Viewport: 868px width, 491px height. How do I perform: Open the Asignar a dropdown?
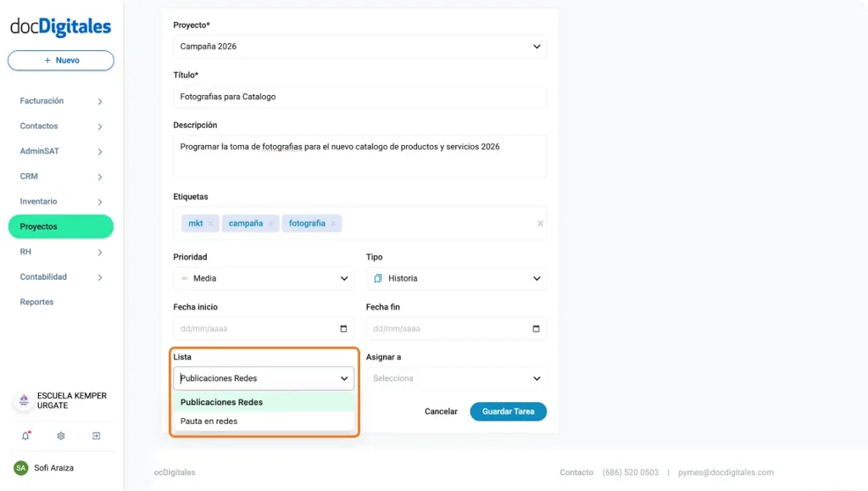coord(456,378)
